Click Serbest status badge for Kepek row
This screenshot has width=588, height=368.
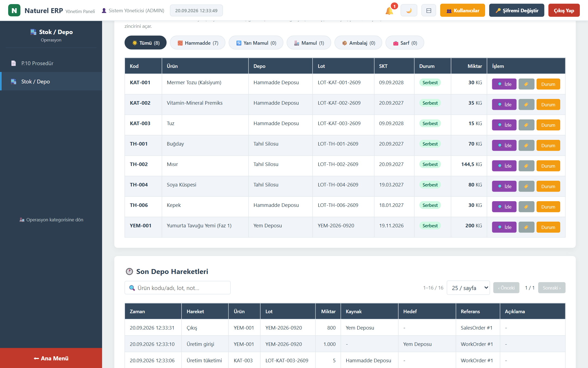[430, 205]
